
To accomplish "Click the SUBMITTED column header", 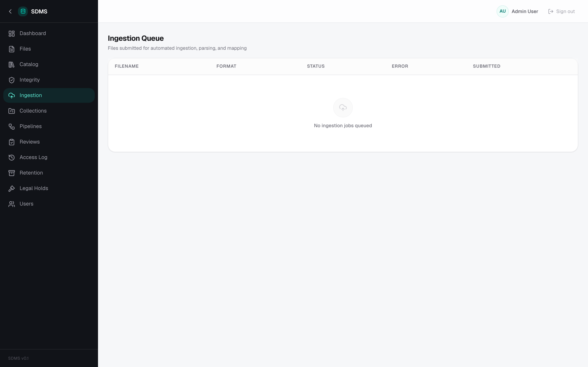I will click(x=487, y=66).
